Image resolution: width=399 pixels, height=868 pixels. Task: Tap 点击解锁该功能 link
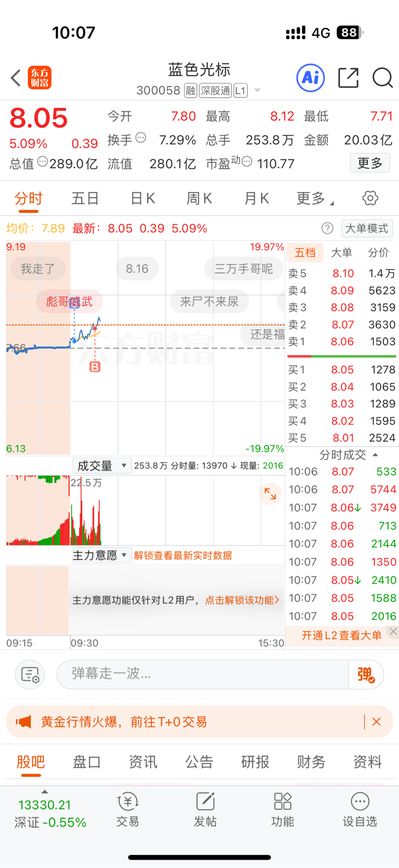(242, 600)
